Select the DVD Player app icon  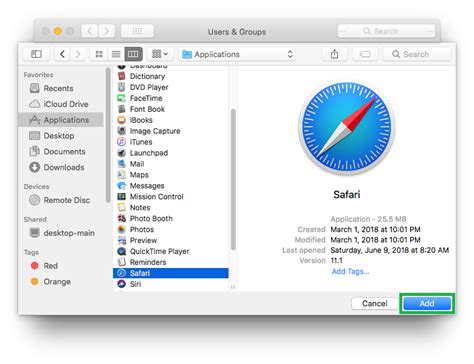[x=122, y=87]
